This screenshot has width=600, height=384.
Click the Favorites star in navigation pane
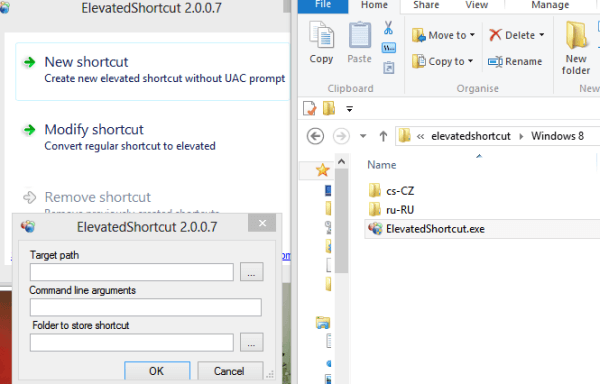tap(323, 170)
